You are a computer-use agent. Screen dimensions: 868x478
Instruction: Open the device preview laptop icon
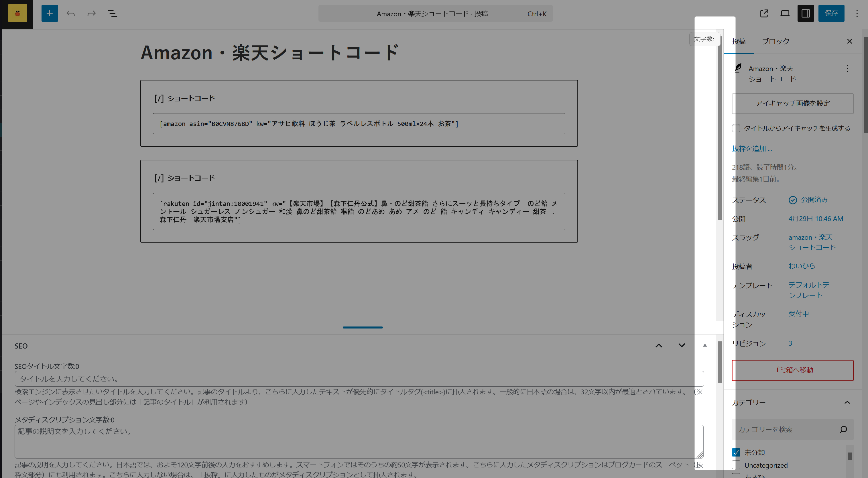pyautogui.click(x=785, y=13)
